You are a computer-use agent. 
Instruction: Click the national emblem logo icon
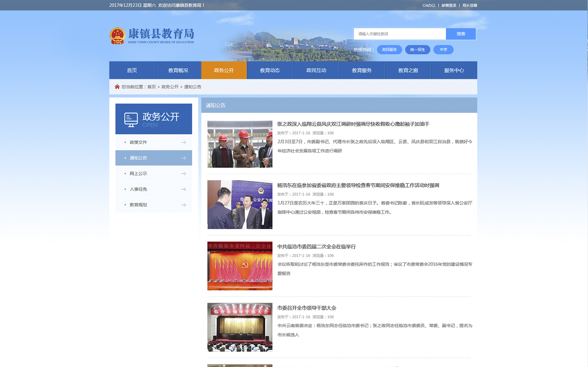click(117, 36)
